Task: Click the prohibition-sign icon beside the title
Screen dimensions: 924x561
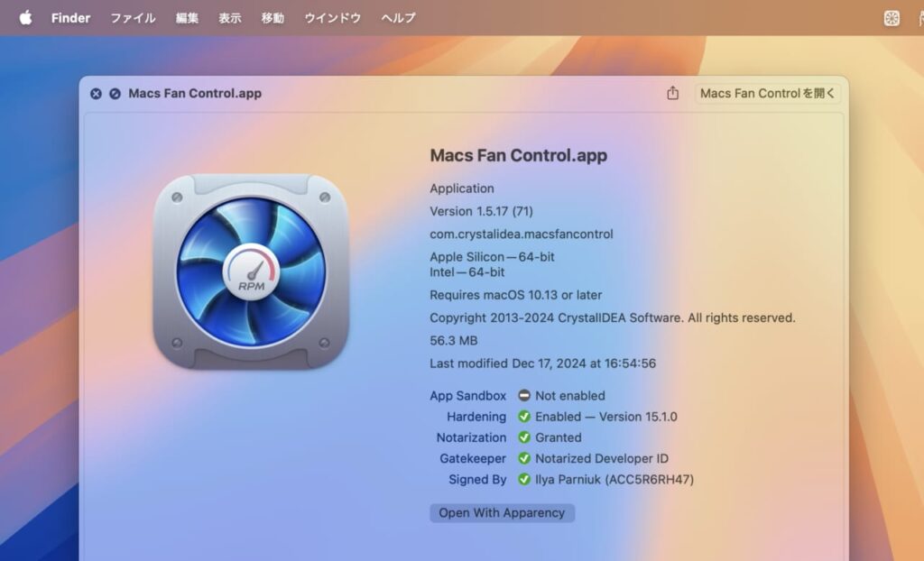Action: (x=115, y=93)
